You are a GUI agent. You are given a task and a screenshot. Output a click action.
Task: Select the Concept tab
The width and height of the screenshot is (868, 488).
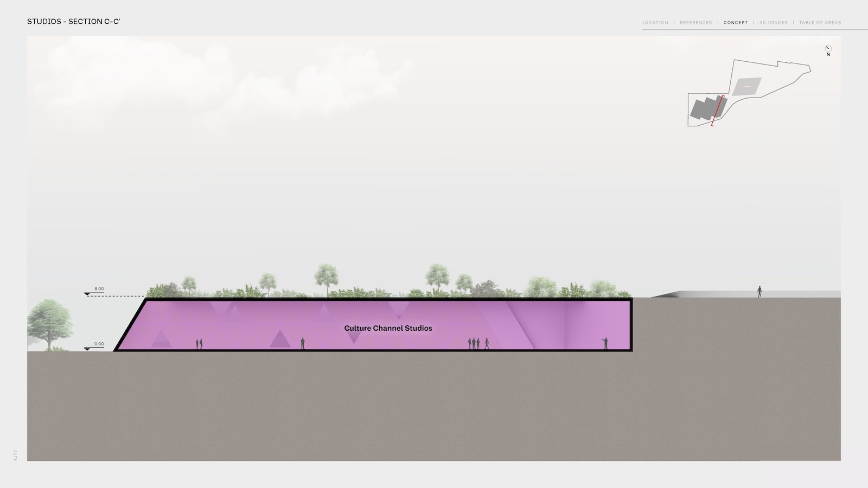coord(736,23)
